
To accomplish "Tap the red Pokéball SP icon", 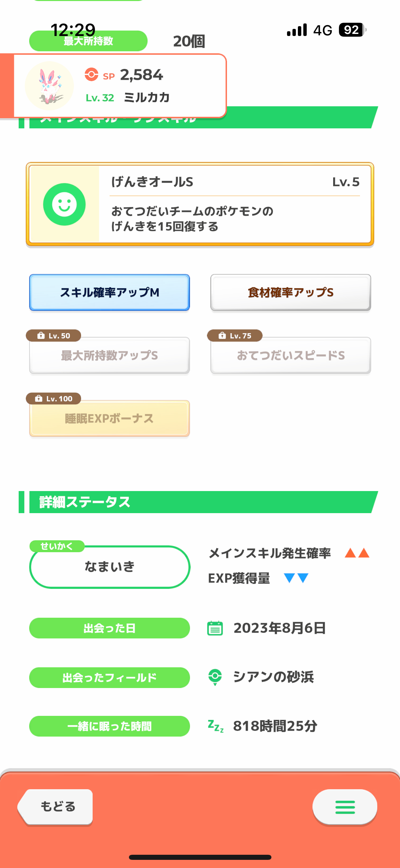I will [x=91, y=74].
